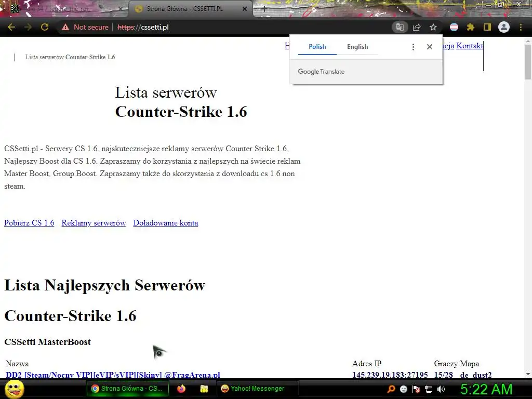This screenshot has width=532, height=399.
Task: Click the round face tray icon
Action: [x=403, y=389]
